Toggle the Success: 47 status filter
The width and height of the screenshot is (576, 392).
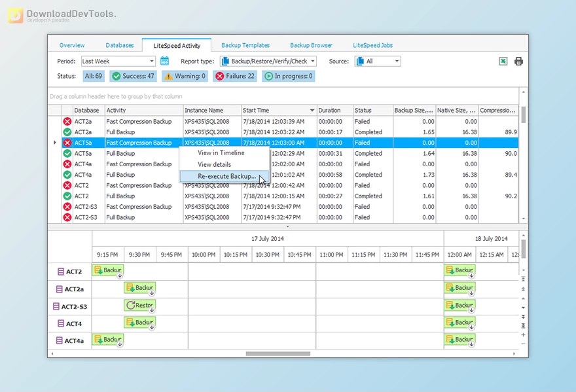(134, 77)
